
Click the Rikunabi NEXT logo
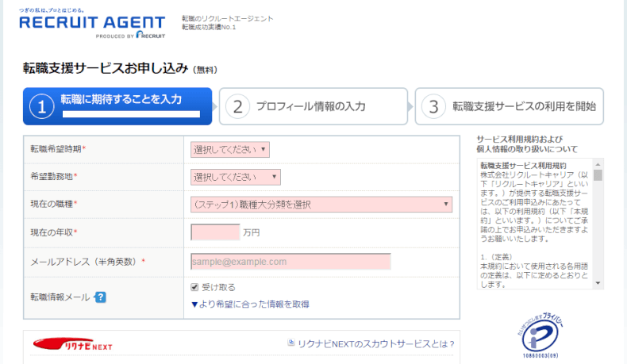pos(72,344)
